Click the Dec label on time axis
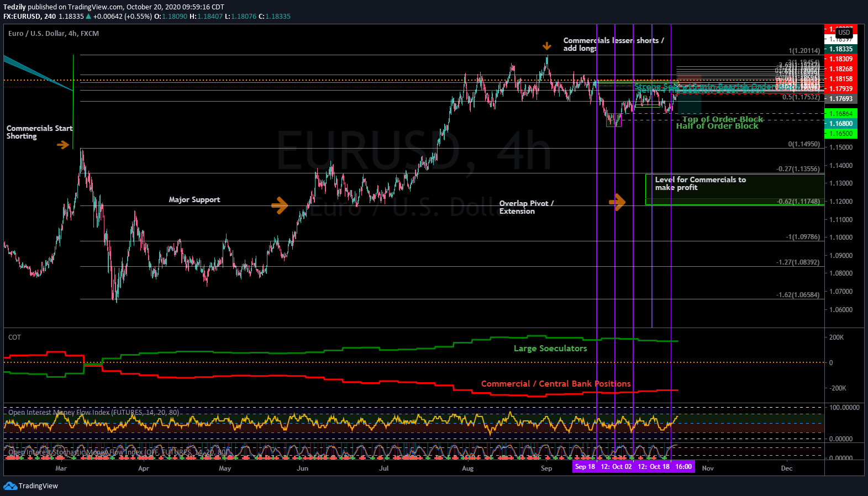 pos(787,468)
